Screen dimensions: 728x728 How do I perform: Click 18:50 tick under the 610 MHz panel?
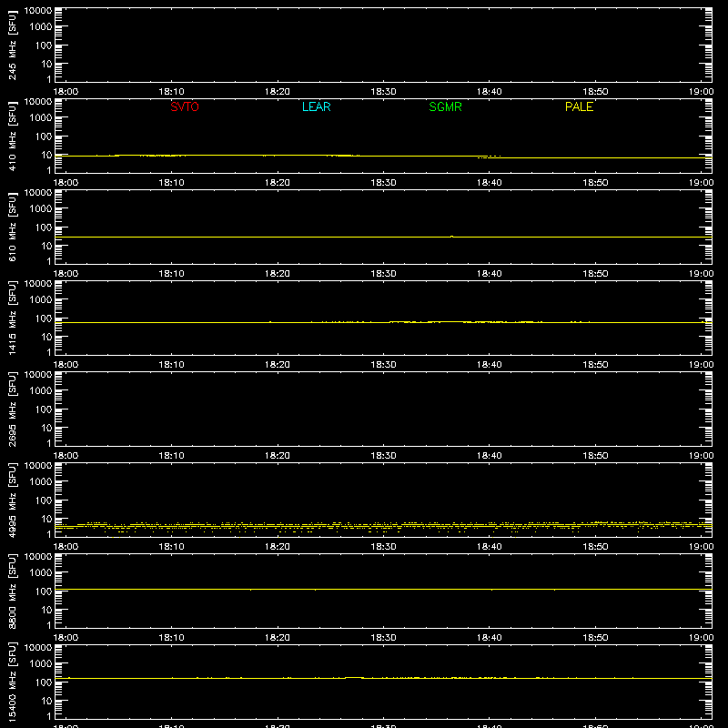[595, 274]
